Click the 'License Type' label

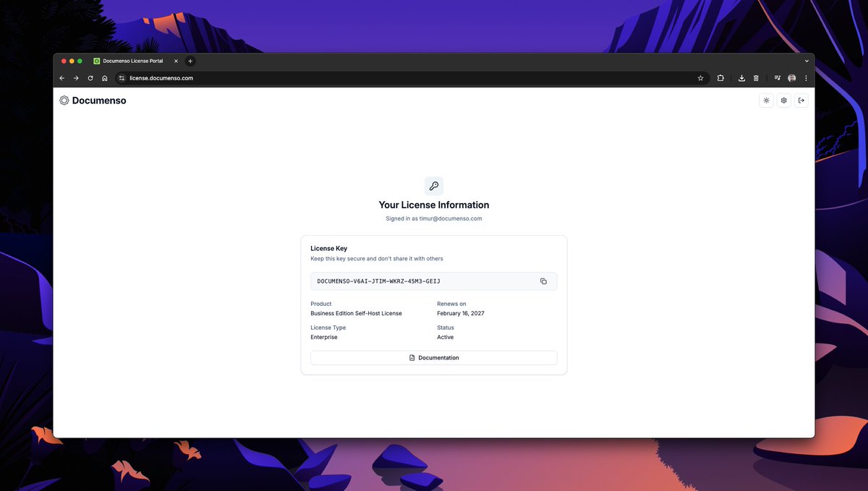coord(328,328)
